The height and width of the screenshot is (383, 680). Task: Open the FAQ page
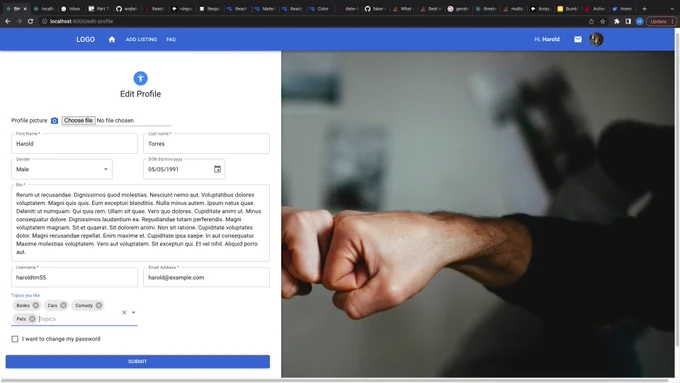[x=171, y=39]
